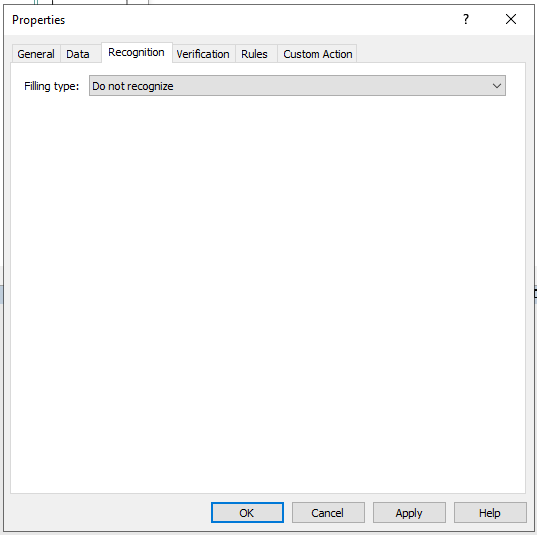The image size is (537, 535).
Task: Click the 'Do not recognize' combo box text
Action: coord(133,86)
